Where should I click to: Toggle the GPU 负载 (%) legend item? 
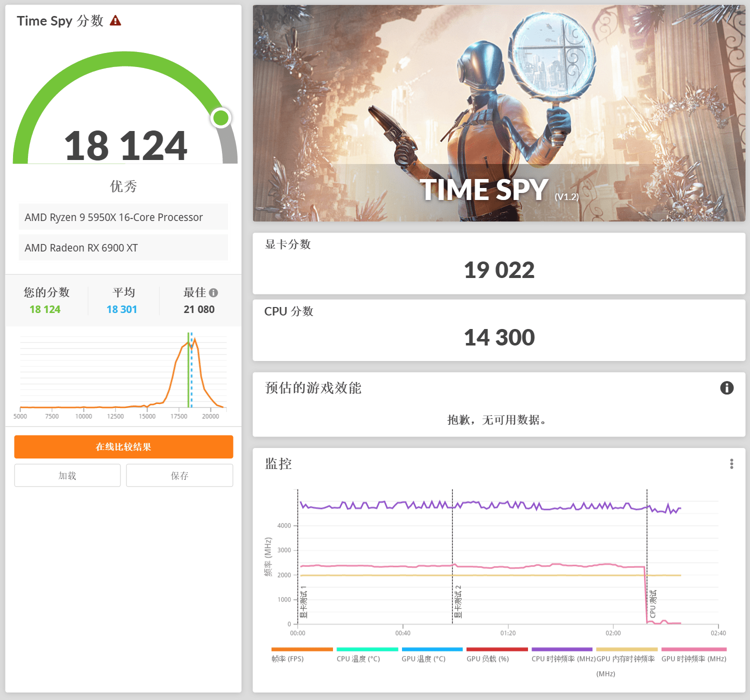pyautogui.click(x=497, y=655)
